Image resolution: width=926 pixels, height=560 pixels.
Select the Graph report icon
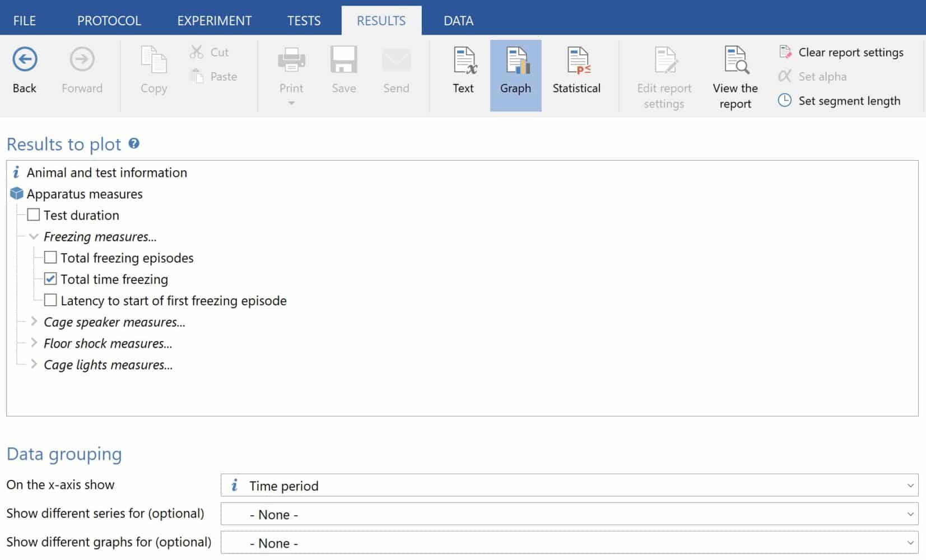515,61
